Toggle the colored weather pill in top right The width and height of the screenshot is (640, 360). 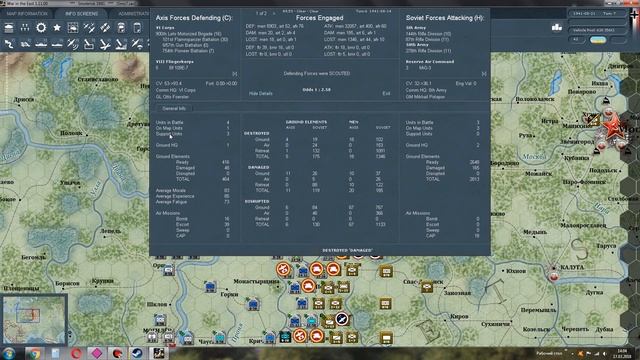pyautogui.click(x=598, y=40)
